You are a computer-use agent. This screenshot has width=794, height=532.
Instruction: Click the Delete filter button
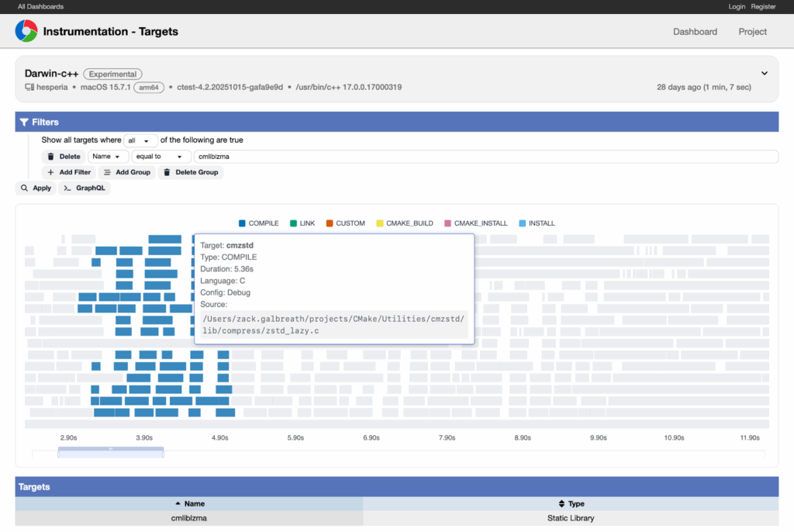tap(64, 157)
